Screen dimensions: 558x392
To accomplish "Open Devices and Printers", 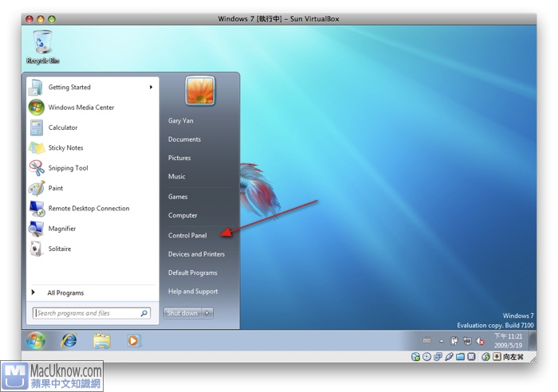I will tap(196, 254).
